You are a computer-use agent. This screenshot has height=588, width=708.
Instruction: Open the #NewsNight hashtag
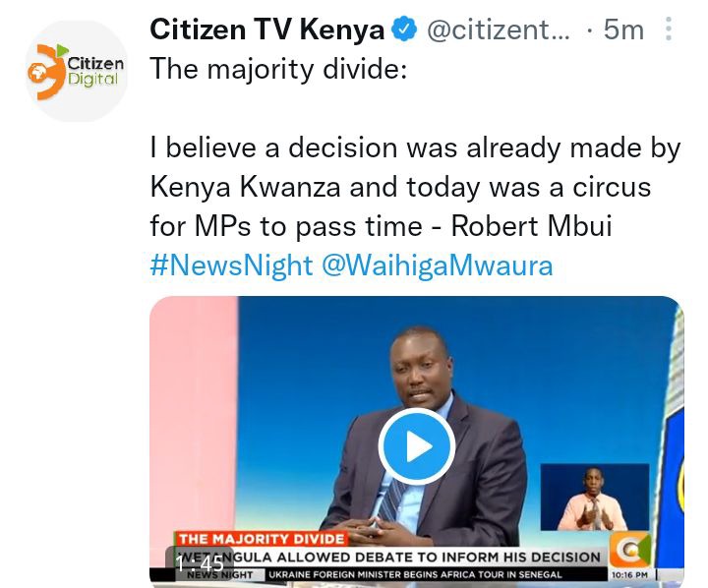[x=231, y=265]
